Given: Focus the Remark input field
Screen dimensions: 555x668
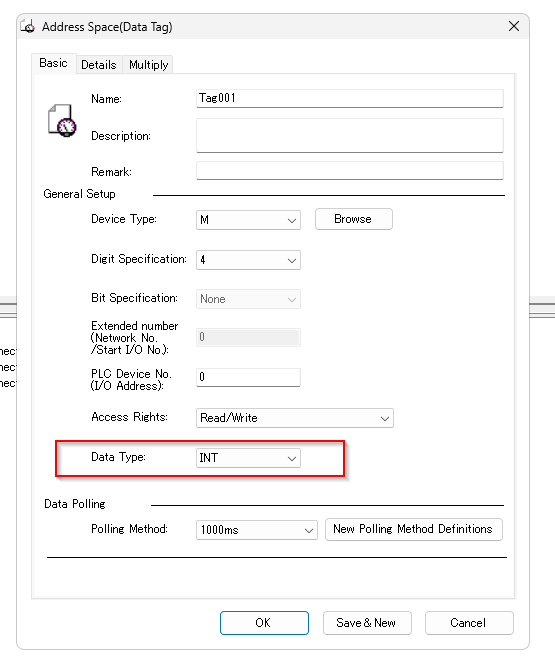Looking at the screenshot, I should pyautogui.click(x=350, y=170).
